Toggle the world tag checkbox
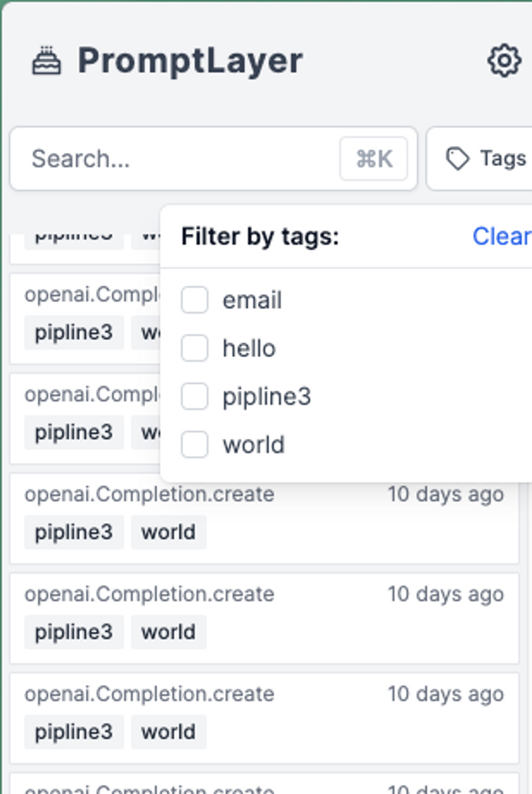 194,445
